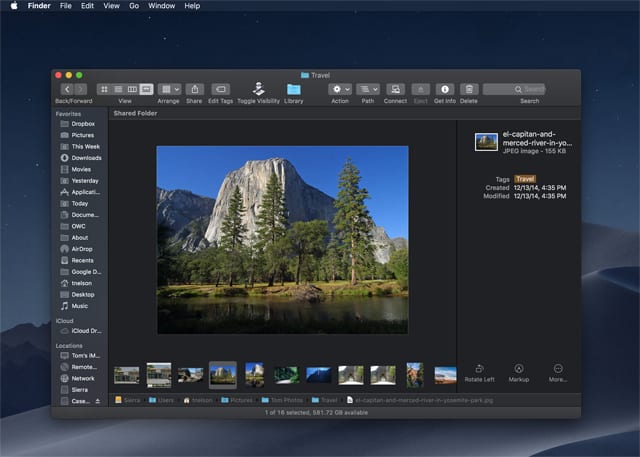
Task: Click the Toggle Visibility toolbar button
Action: tap(258, 89)
